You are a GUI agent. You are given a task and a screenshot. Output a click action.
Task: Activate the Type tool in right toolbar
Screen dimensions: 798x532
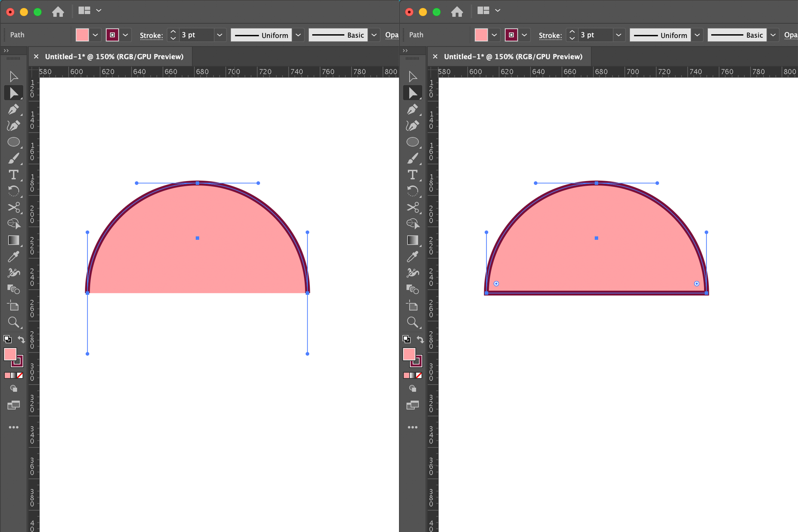click(x=412, y=175)
